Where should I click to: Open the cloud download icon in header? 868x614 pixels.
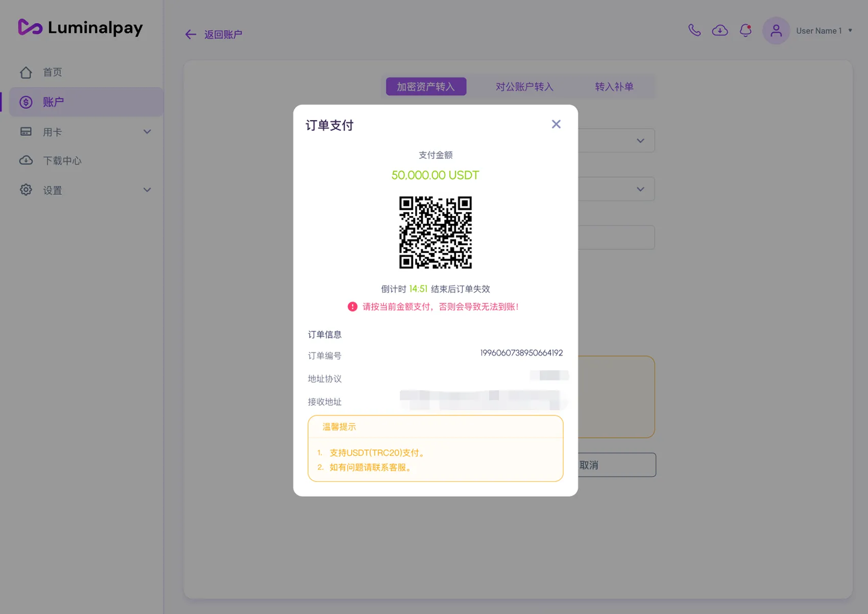pyautogui.click(x=720, y=30)
